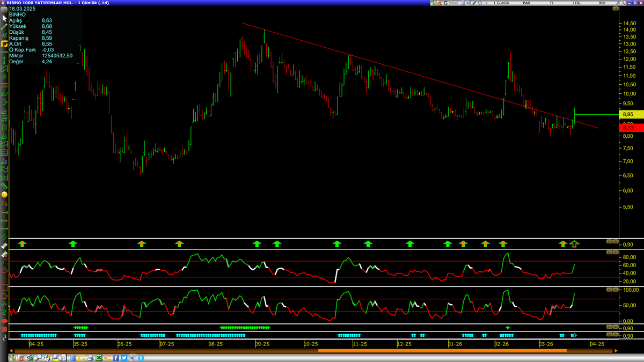
Task: Click the date 18.03.2025 in the info box
Action: pyautogui.click(x=22, y=9)
